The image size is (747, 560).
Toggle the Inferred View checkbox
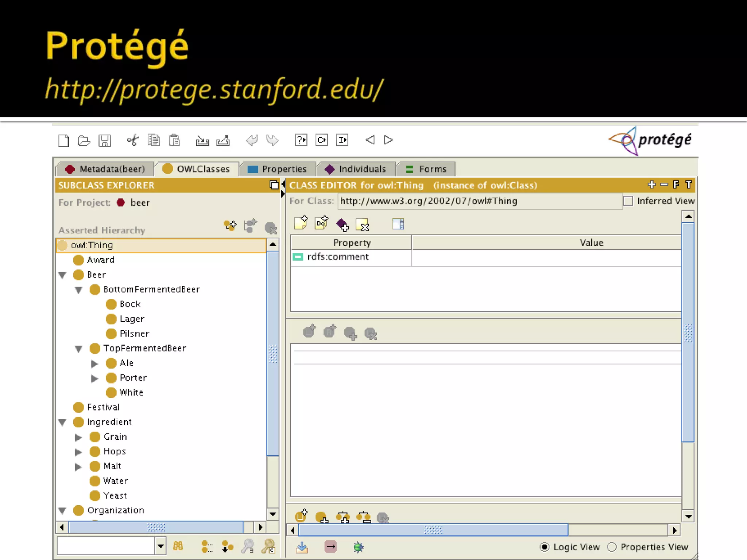pyautogui.click(x=628, y=201)
